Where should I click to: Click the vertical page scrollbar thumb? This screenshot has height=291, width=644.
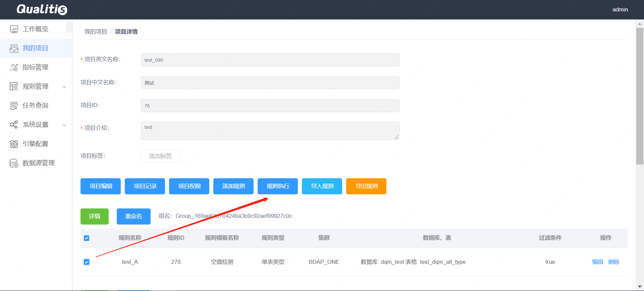coord(640,96)
